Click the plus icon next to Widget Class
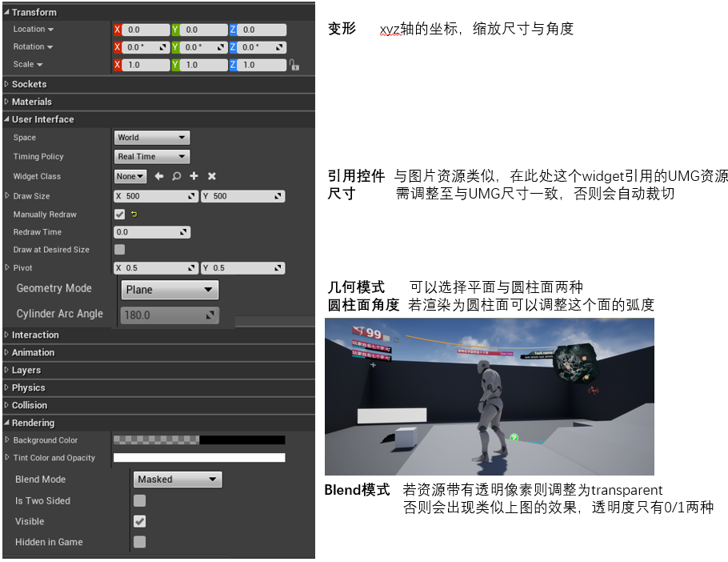Viewport: 728px width, 562px height. (194, 176)
